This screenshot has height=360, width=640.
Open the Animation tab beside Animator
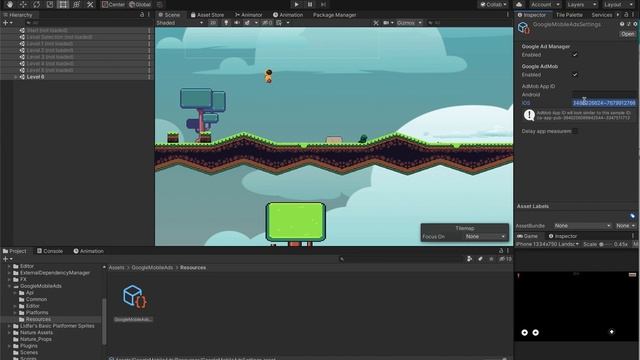coord(288,15)
